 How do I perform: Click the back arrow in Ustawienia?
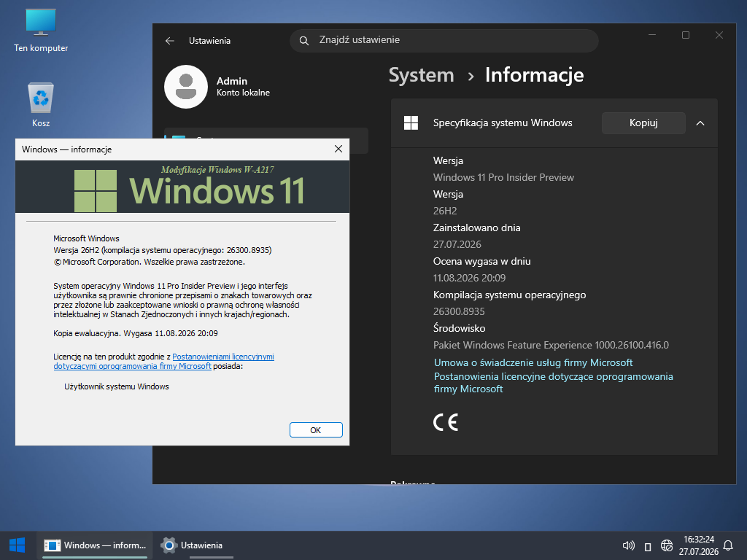point(169,41)
